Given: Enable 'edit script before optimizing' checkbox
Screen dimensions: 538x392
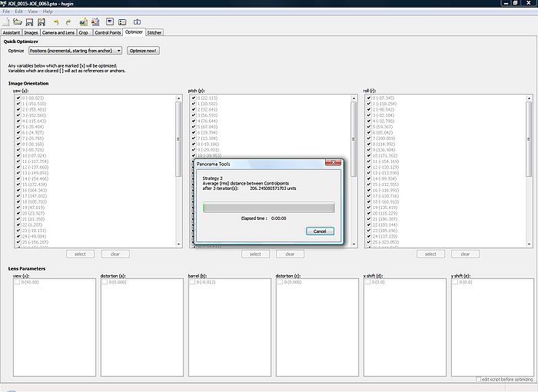Looking at the screenshot, I should click(x=477, y=379).
